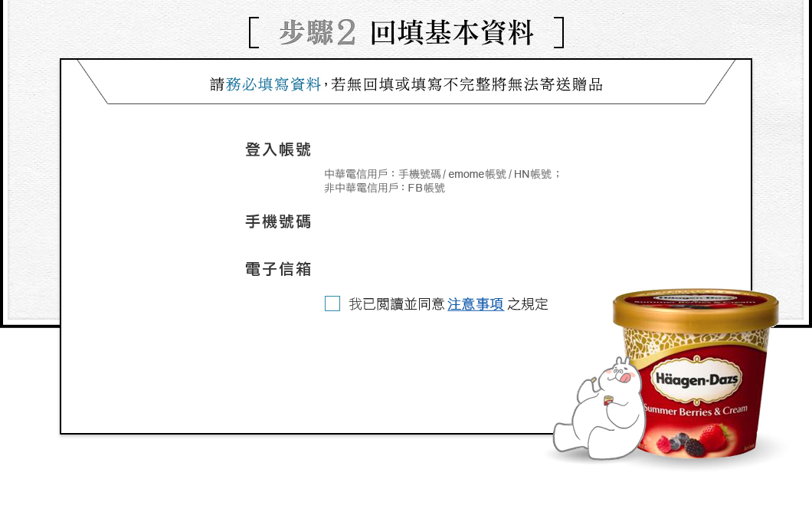Image resolution: width=812 pixels, height=525 pixels.
Task: Click the 手機號碼 label
Action: 278,221
